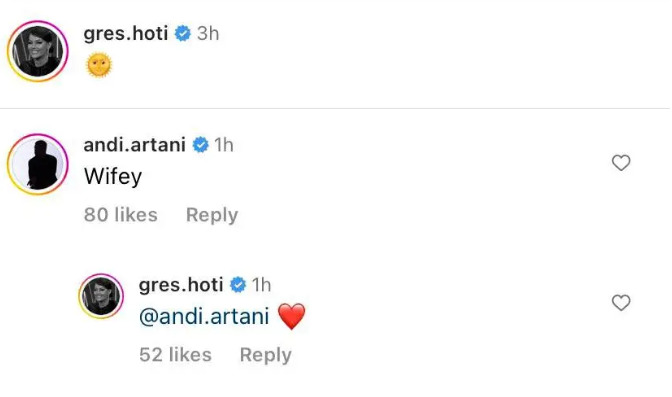Viewport: 672px width, 397px height.
Task: Click verified badge next to gres.hoti caption
Action: (x=183, y=33)
